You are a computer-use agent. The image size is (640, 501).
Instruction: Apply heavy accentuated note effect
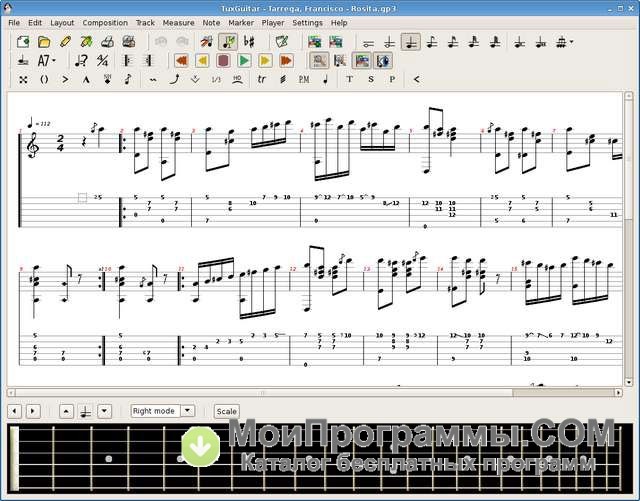86,80
